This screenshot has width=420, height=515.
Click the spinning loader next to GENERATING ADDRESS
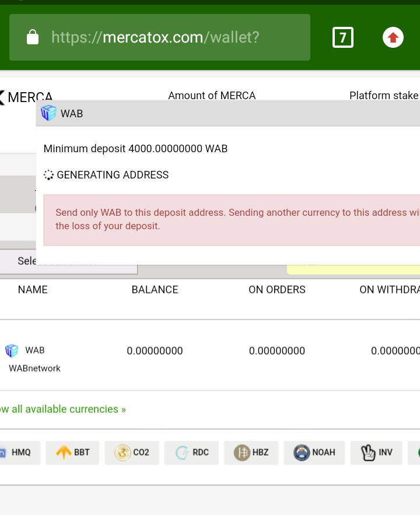(48, 175)
